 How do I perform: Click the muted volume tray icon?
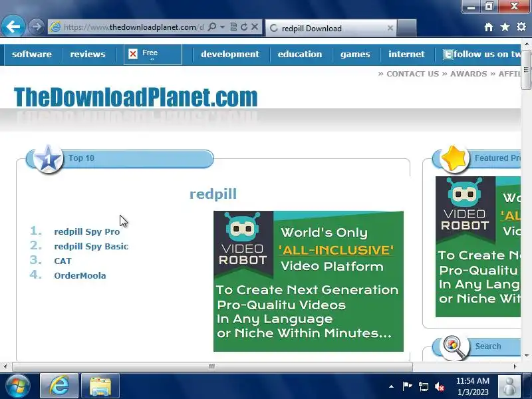[x=440, y=386]
